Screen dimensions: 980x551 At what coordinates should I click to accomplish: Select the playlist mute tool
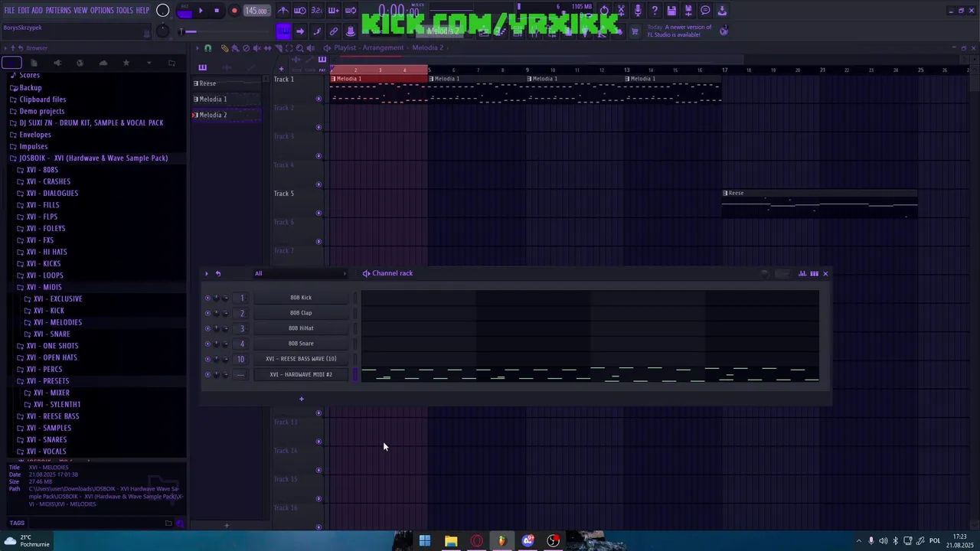click(256, 48)
